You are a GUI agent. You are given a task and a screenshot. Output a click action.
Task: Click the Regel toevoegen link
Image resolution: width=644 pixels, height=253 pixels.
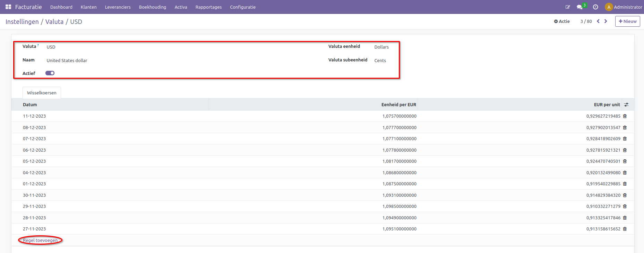[x=40, y=240]
